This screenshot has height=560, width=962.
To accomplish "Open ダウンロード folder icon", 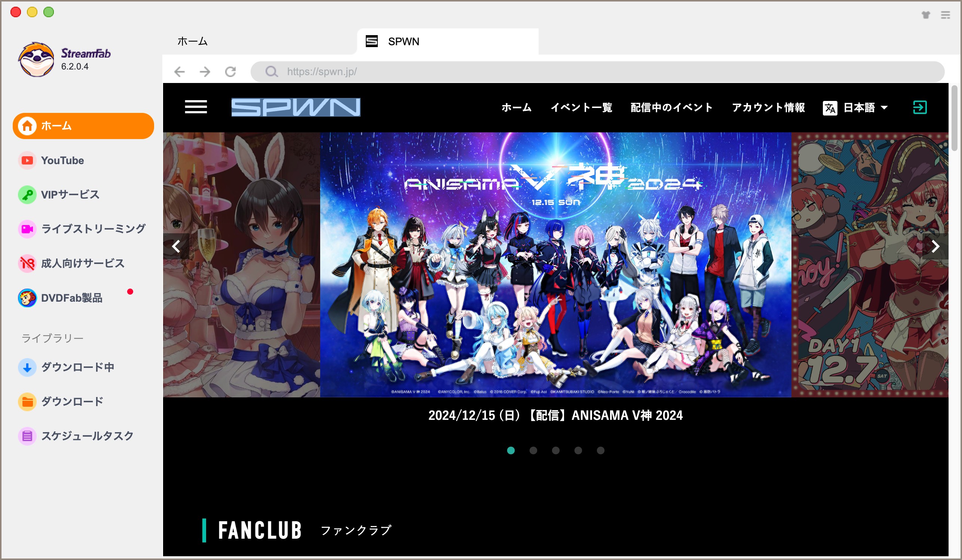I will 27,402.
